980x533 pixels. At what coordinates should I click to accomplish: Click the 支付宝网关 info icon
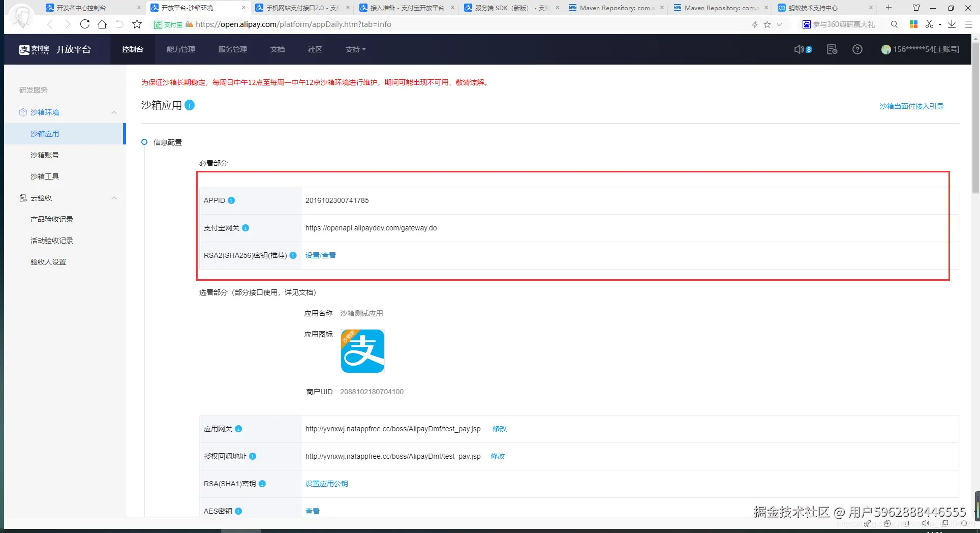(246, 228)
